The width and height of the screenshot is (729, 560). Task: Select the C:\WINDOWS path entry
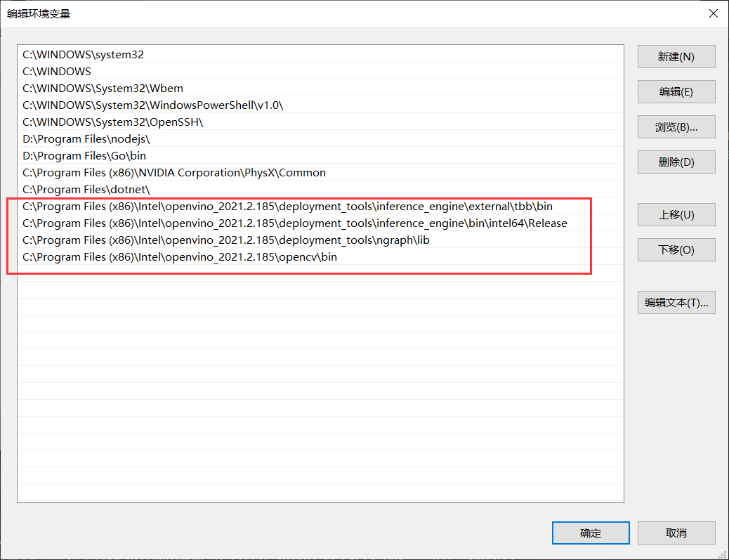tap(57, 72)
